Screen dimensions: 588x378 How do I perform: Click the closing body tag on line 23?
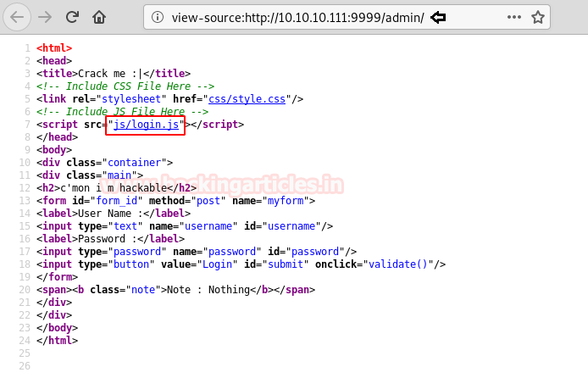[57, 328]
